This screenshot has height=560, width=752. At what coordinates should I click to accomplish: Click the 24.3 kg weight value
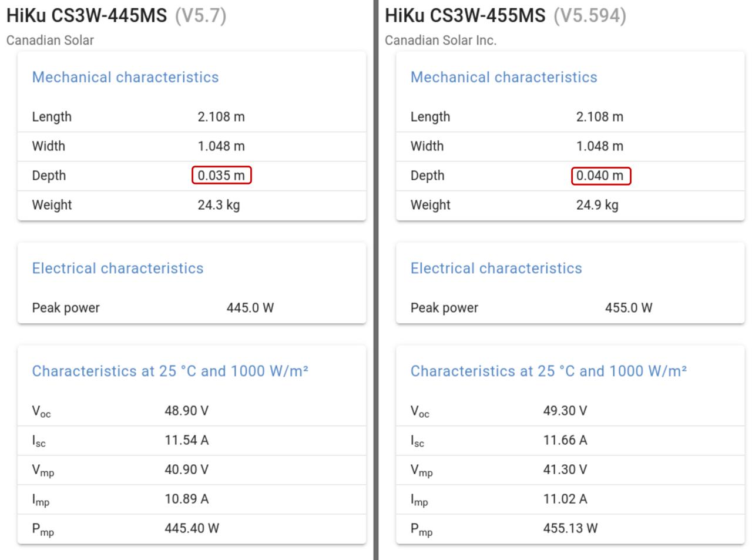[x=219, y=205]
